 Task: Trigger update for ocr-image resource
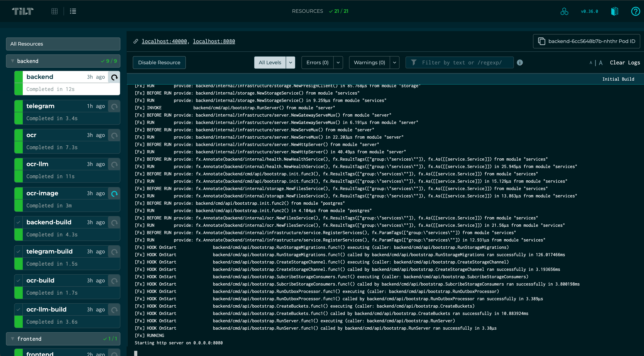pyautogui.click(x=114, y=194)
